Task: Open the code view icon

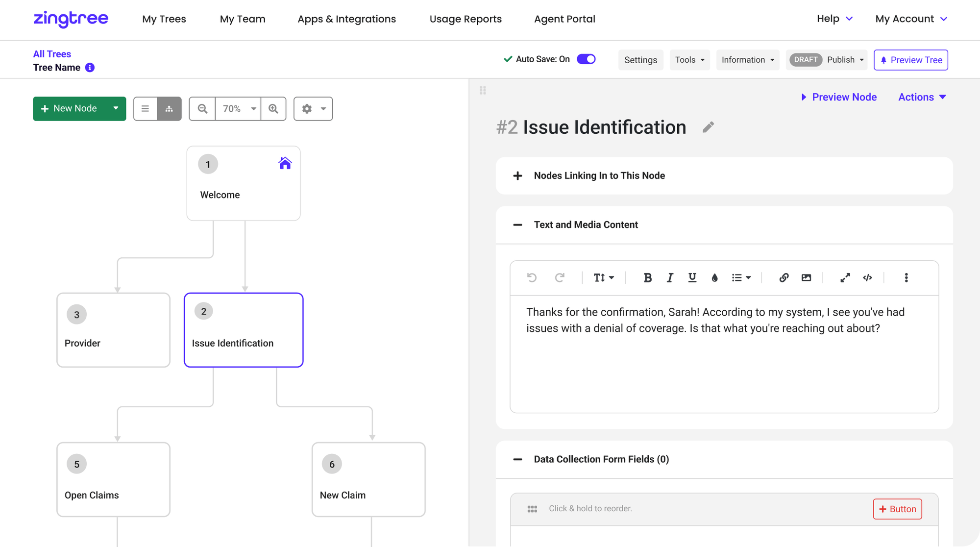Action: [x=867, y=277]
